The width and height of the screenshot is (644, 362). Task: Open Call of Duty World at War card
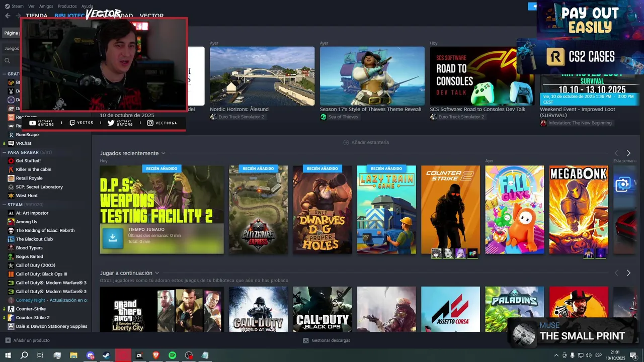point(258,309)
